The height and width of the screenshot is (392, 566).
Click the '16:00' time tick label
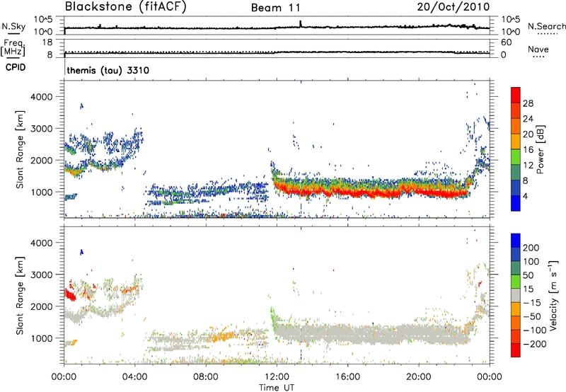(x=347, y=377)
